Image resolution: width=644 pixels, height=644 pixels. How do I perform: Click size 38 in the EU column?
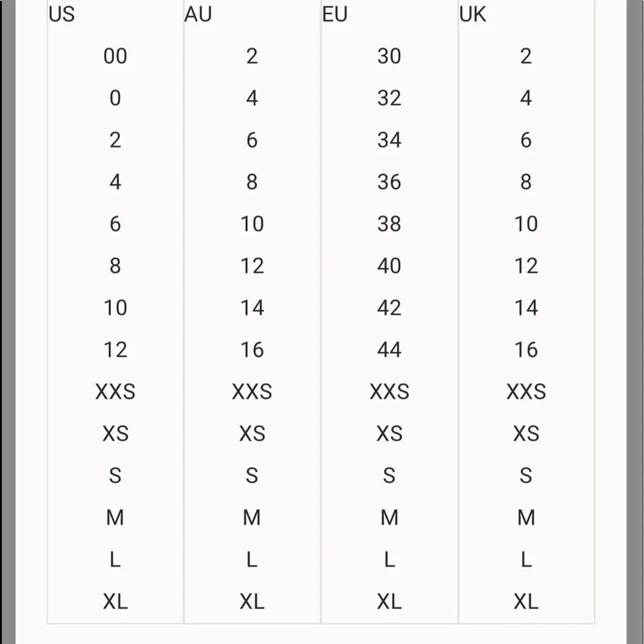389,224
